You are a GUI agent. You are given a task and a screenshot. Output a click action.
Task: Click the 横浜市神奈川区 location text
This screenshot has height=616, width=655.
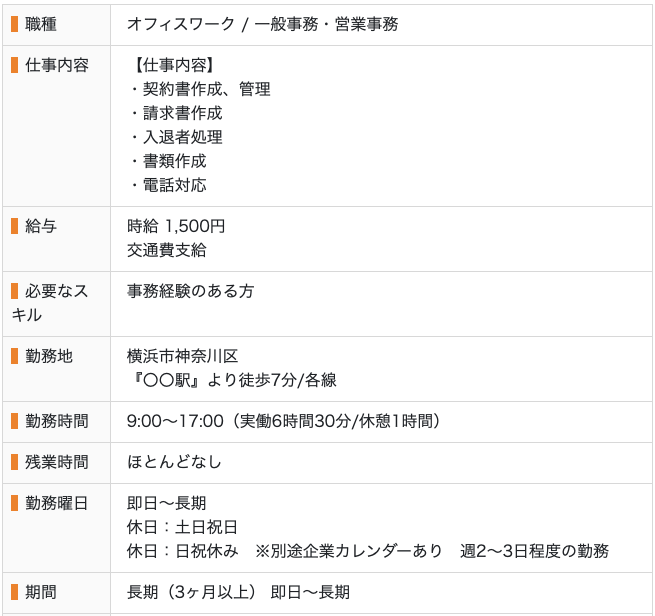[x=183, y=356]
